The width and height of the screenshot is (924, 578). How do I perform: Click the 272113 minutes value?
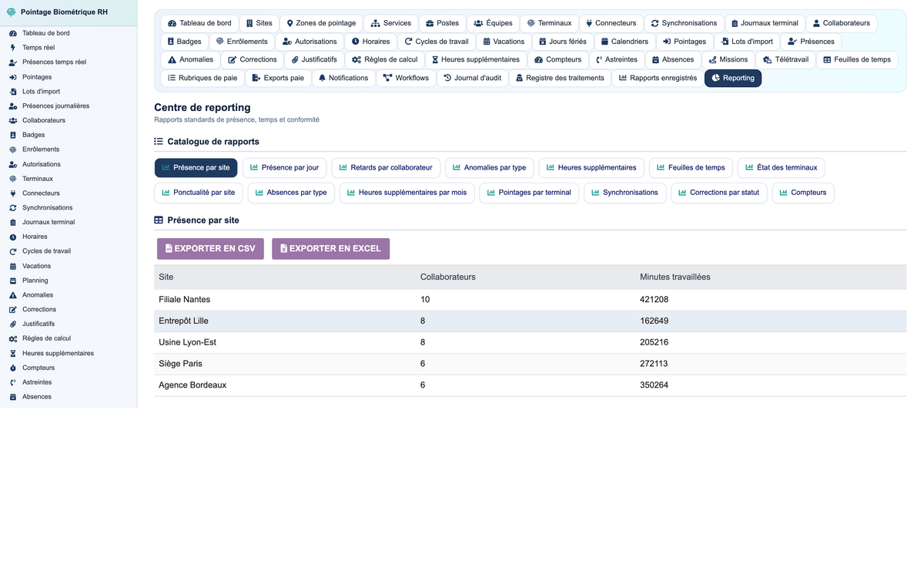[x=654, y=364]
